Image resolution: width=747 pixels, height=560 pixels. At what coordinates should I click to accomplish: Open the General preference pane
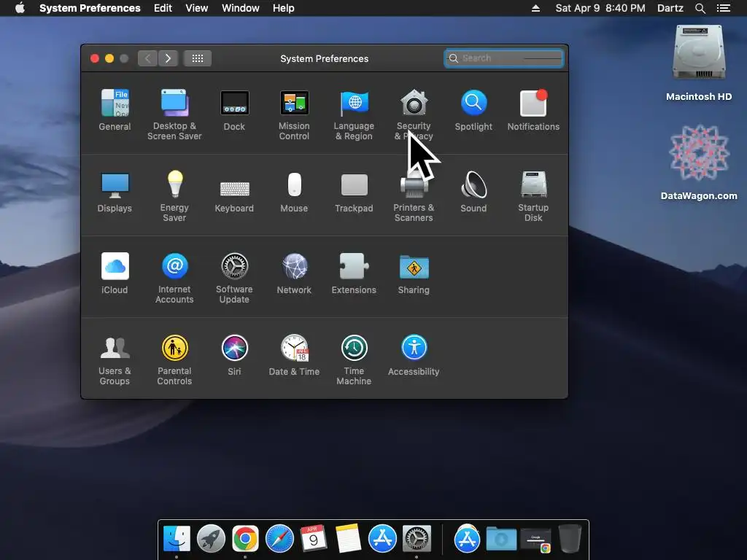(x=115, y=110)
